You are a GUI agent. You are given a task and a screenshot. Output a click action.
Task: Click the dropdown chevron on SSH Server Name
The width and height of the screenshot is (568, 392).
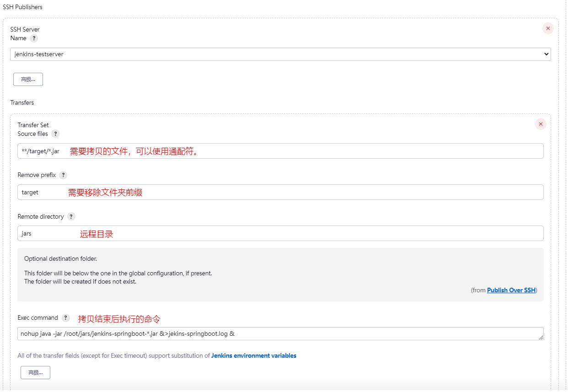(547, 54)
